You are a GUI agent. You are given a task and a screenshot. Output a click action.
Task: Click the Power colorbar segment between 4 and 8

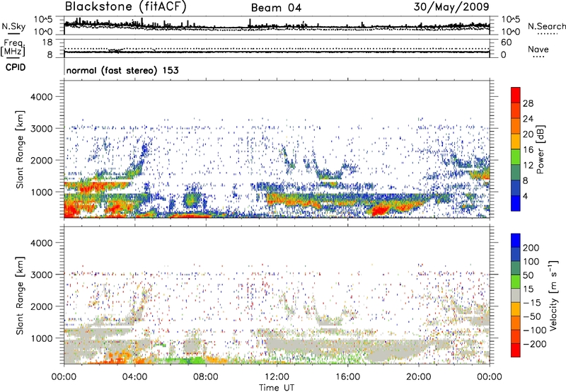click(x=516, y=188)
